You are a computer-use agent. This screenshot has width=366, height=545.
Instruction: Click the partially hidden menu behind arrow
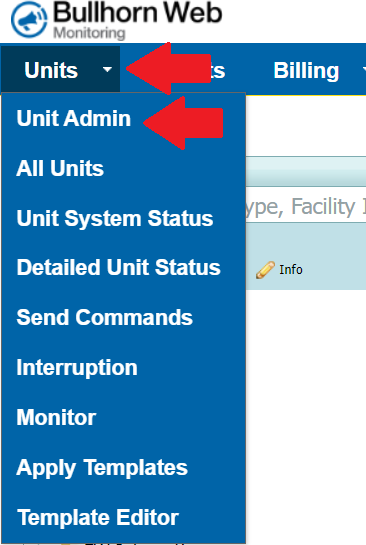pyautogui.click(x=217, y=71)
